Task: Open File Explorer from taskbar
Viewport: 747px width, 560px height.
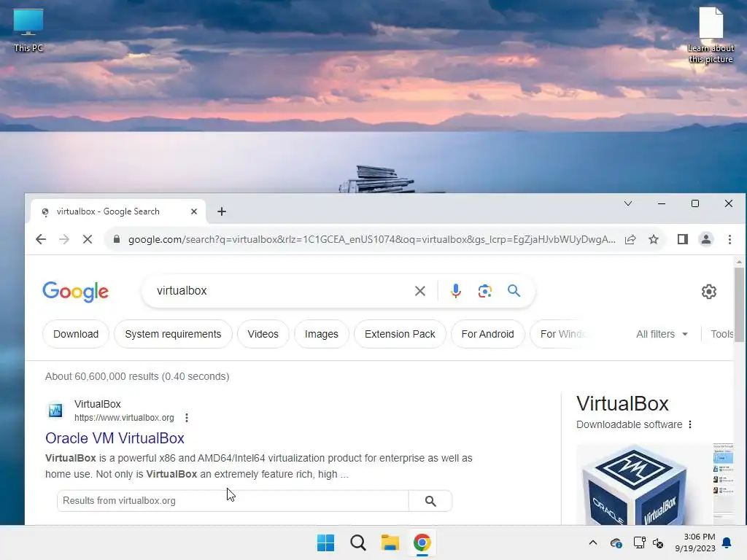Action: [x=390, y=542]
